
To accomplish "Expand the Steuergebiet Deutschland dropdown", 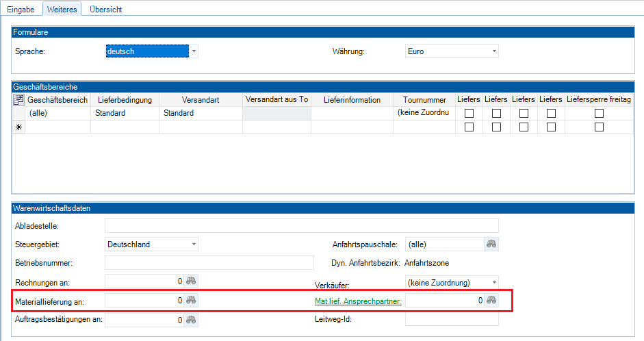I will pos(194,244).
